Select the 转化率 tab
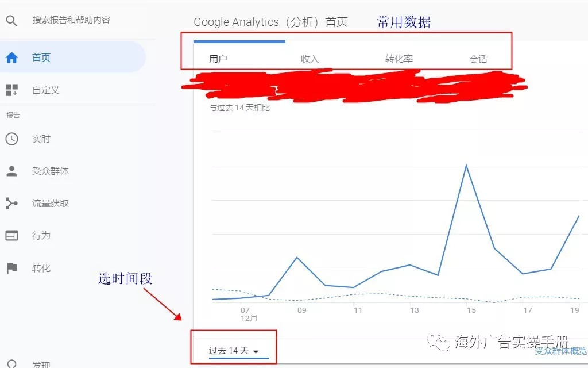The height and width of the screenshot is (368, 588). (399, 59)
